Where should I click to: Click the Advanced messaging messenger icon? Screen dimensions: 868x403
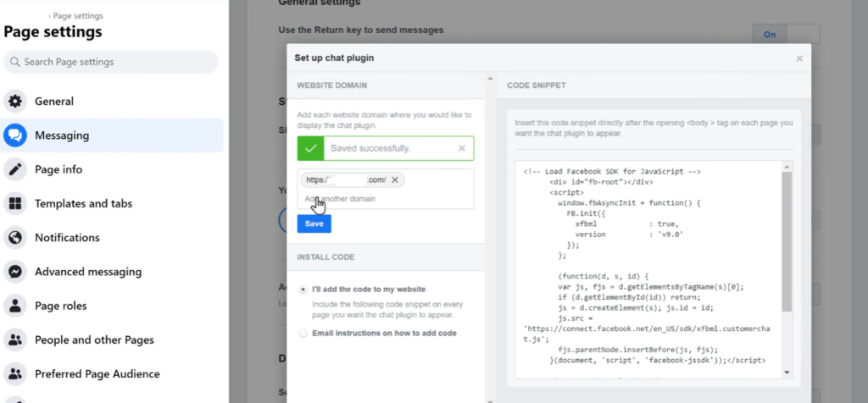[15, 272]
